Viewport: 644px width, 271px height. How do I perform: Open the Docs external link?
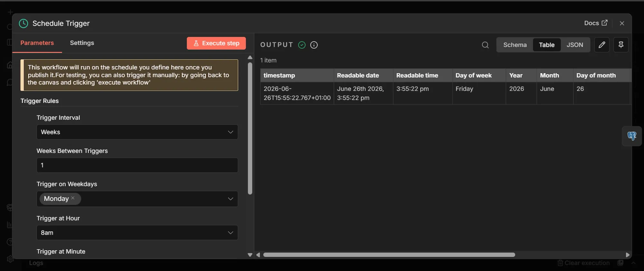pyautogui.click(x=596, y=23)
